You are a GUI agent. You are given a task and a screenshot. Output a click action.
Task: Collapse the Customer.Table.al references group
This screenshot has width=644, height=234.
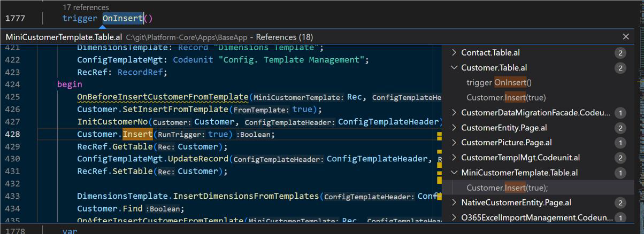click(x=454, y=67)
